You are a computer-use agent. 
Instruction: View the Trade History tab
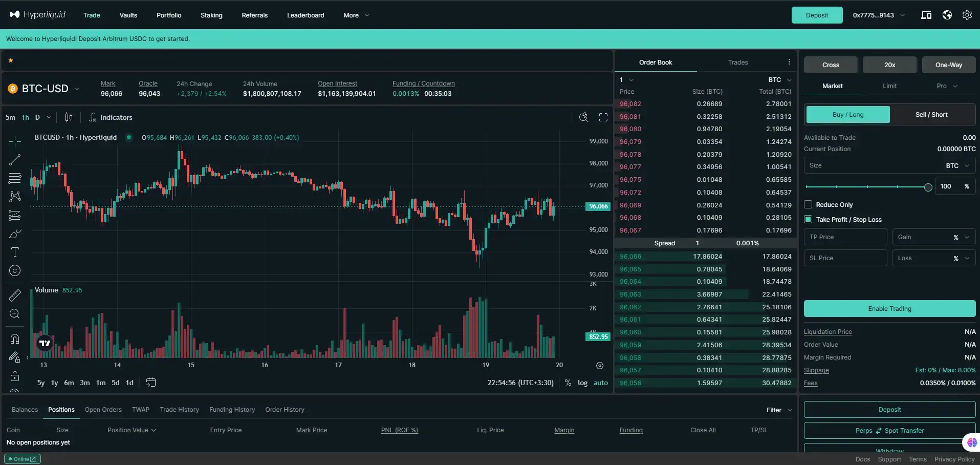[x=179, y=410]
